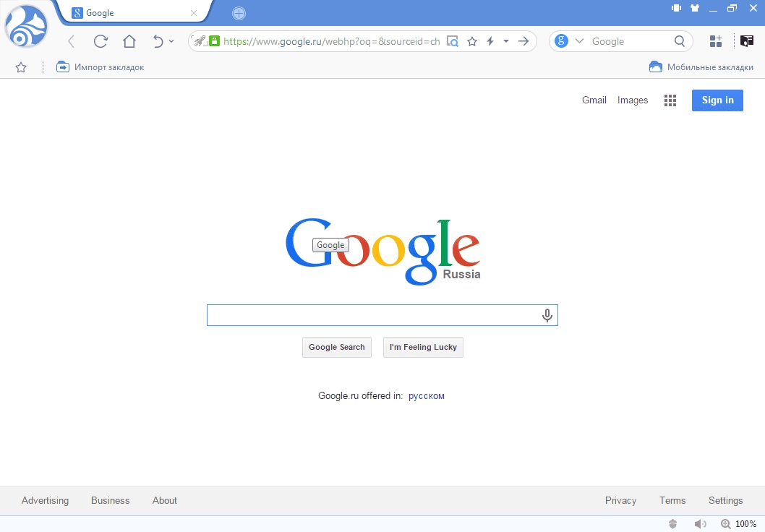Click the magnifier icon in browser search box
The image size is (765, 532).
click(680, 41)
